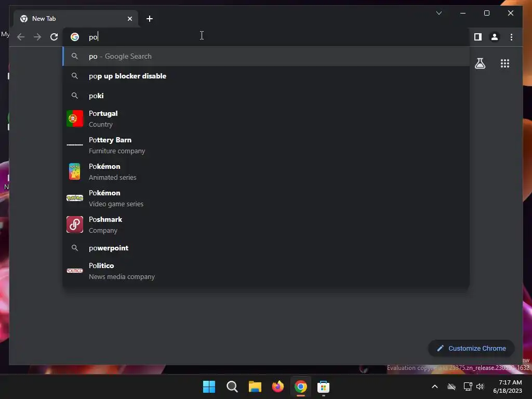Click the Customize Chrome button

[x=471, y=349]
